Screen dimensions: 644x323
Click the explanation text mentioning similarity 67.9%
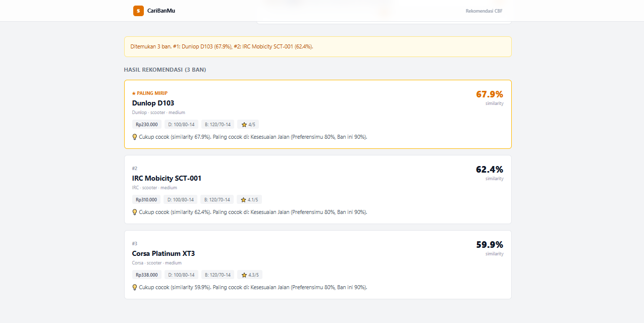[x=253, y=137]
